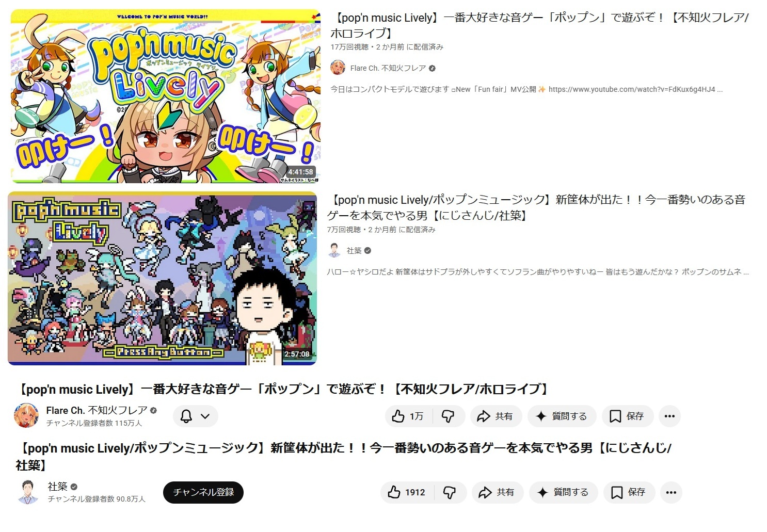Click the notification bell for Flare Ch.
The width and height of the screenshot is (767, 532).
click(186, 416)
